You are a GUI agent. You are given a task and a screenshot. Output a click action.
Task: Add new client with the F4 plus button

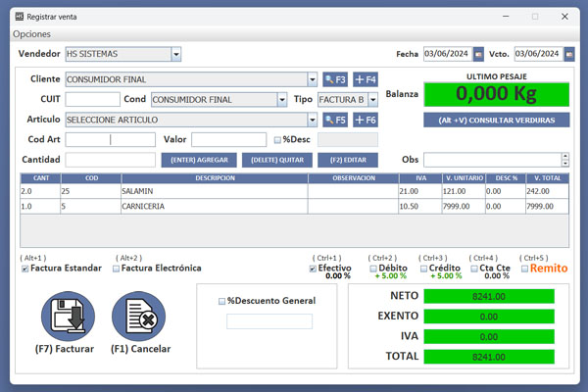pyautogui.click(x=366, y=79)
